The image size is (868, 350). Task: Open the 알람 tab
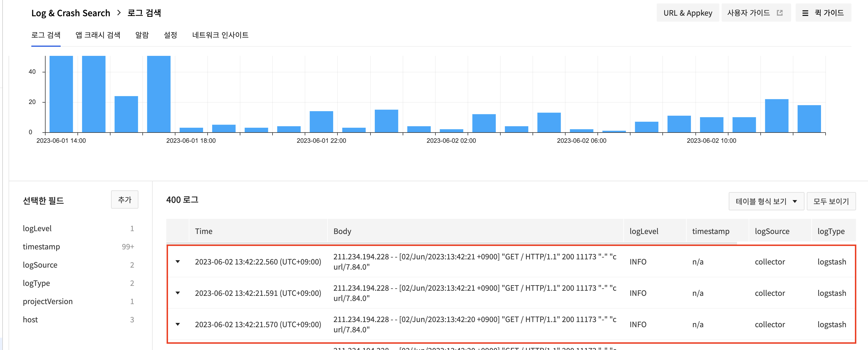142,35
